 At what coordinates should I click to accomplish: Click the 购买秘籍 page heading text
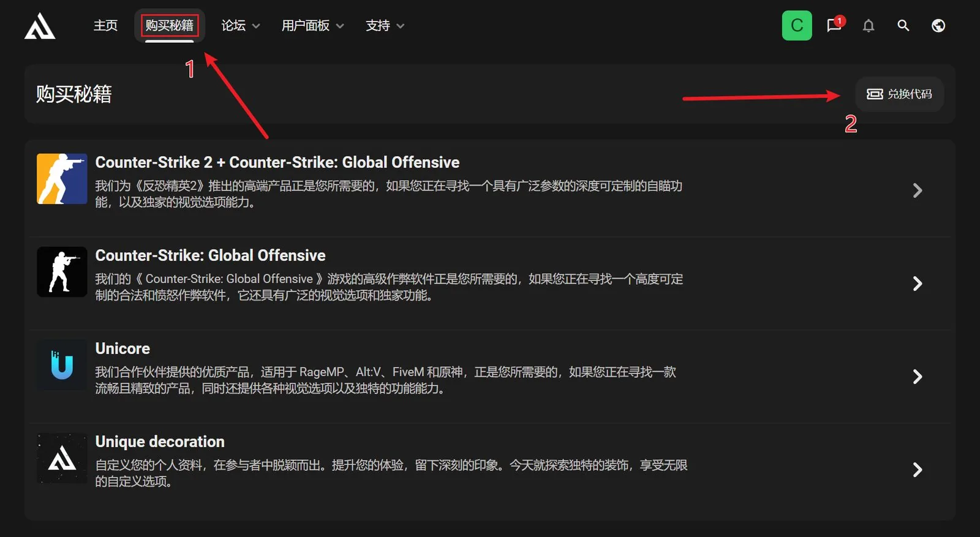73,94
